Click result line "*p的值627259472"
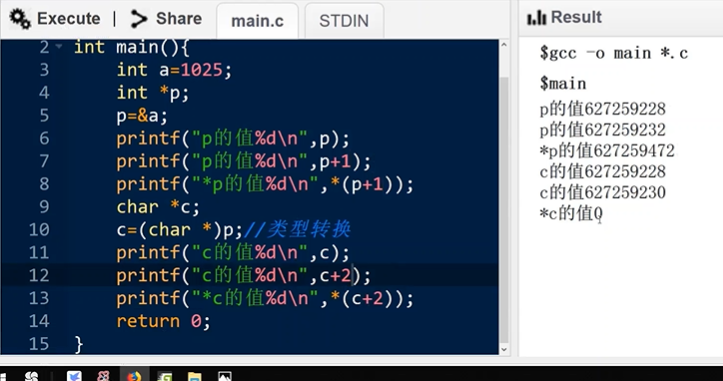 607,151
